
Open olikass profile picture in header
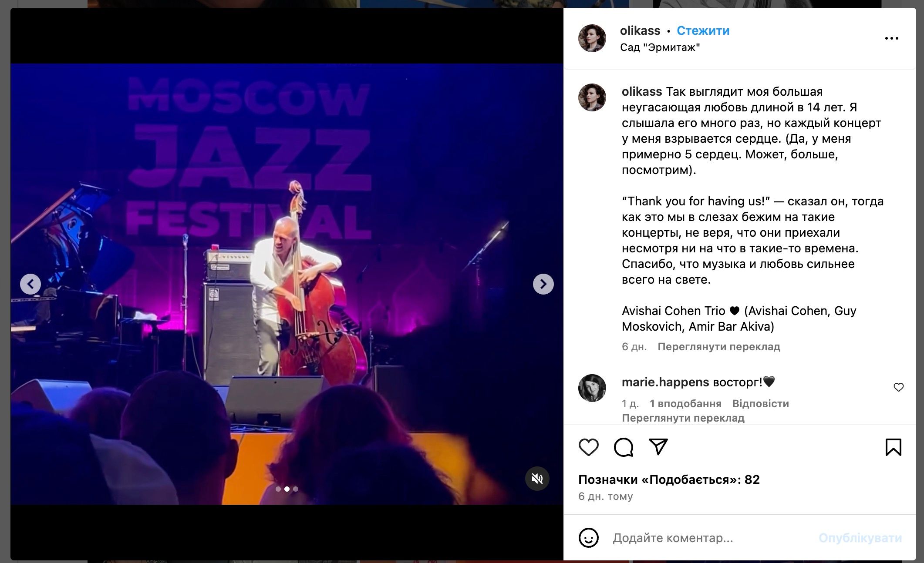[592, 38]
